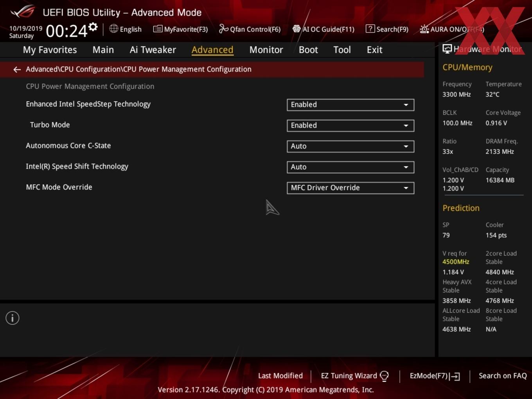Expand the MFC Mode Override dropdown
The height and width of the screenshot is (399, 532).
[x=350, y=188]
